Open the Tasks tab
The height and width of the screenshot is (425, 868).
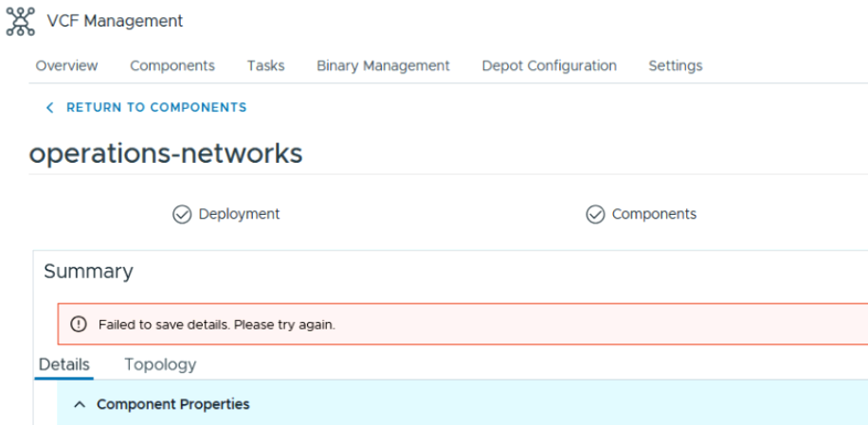(265, 65)
